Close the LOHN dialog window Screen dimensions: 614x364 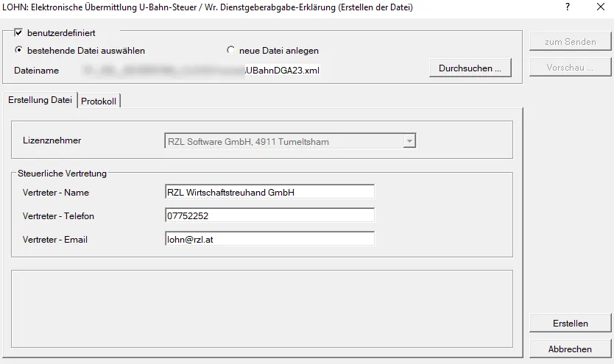[601, 7]
